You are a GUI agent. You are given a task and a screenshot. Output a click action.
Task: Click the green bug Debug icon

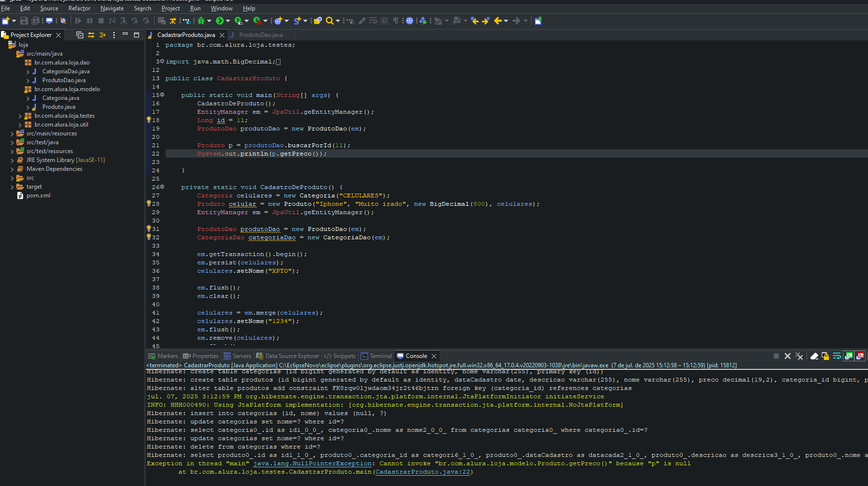(x=201, y=21)
